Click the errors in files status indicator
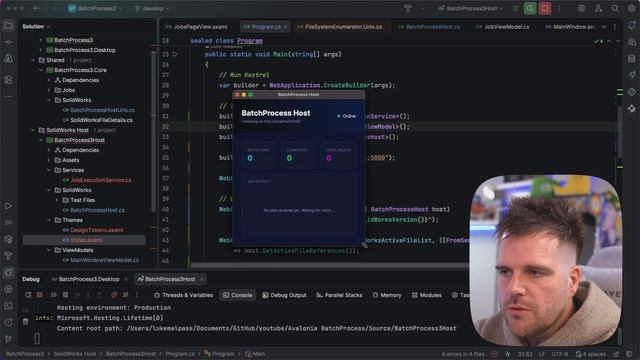Screen dimensions: 640x360 pos(463,354)
